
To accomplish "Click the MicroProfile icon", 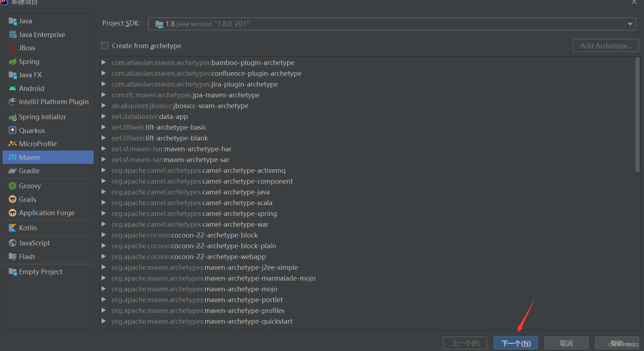I will pos(13,144).
